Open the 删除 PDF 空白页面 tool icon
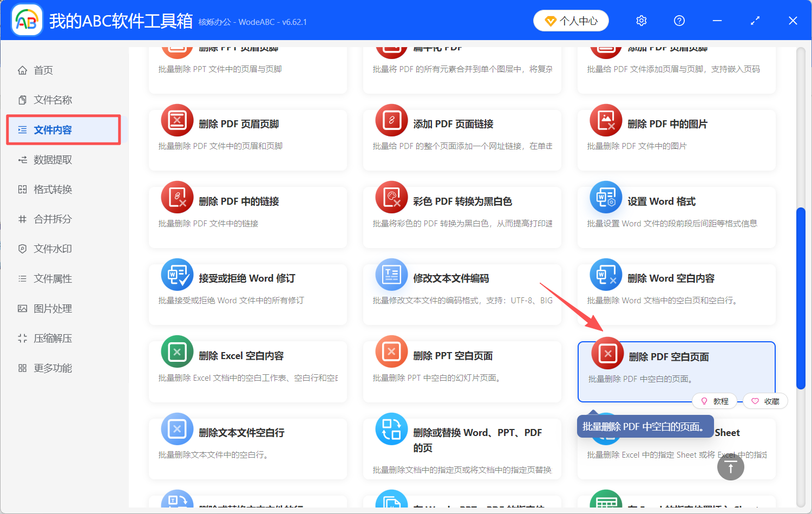The width and height of the screenshot is (812, 514). tap(607, 353)
